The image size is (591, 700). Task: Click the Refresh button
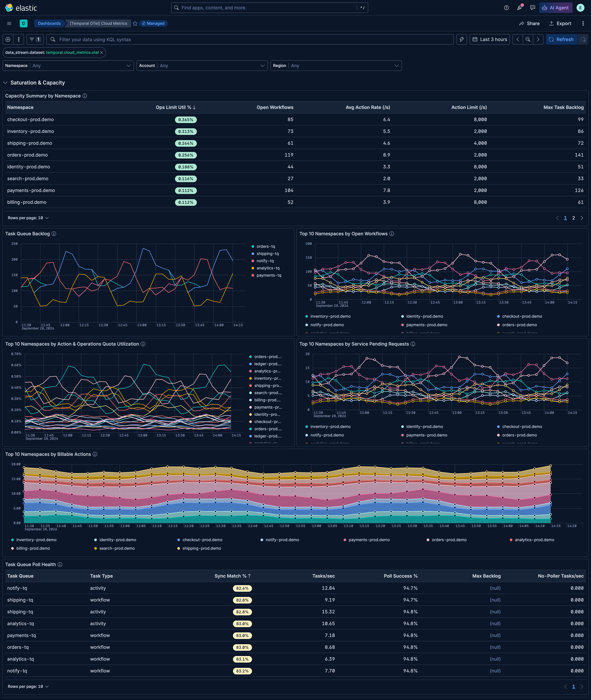(x=561, y=40)
